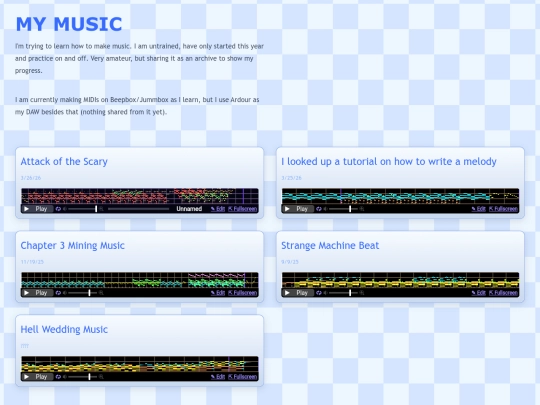Open Hell Wedding Music in Fullscreen
The image size is (540, 405).
point(242,377)
